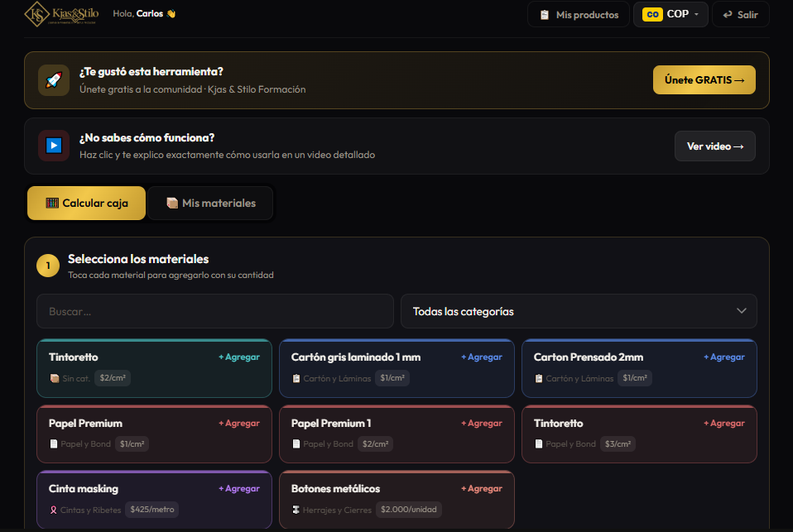
Task: Open the Ver video link button
Action: [714, 146]
